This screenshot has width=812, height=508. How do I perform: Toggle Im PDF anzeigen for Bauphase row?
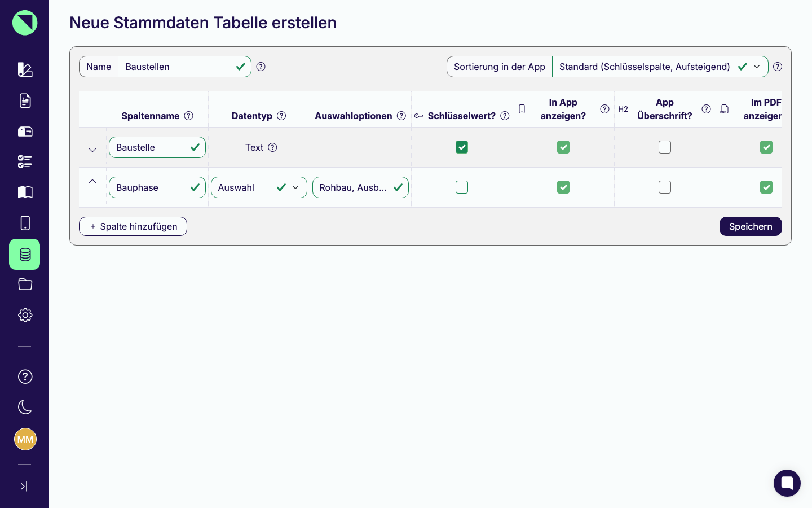click(x=766, y=187)
